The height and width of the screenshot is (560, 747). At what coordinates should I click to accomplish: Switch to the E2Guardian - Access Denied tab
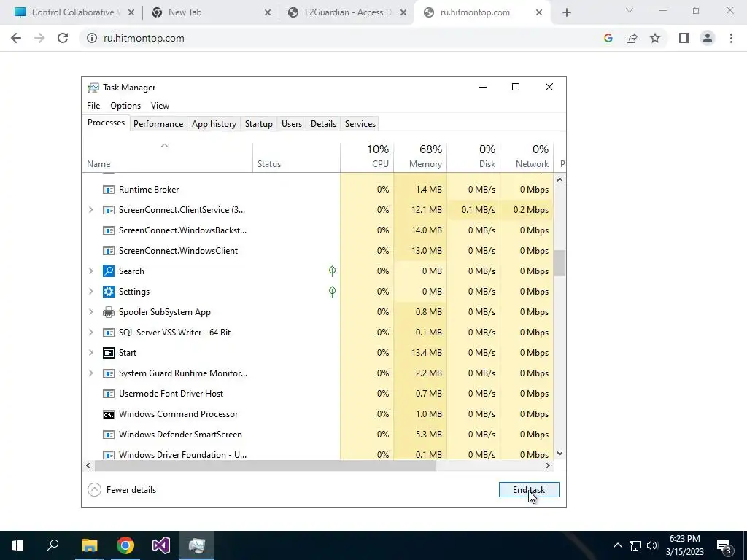[347, 13]
